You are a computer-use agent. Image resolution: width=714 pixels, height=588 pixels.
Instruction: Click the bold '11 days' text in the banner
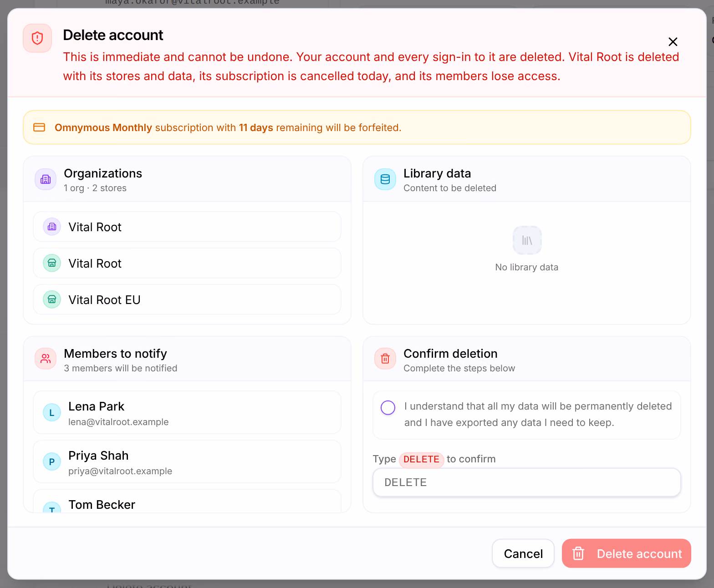pos(256,127)
